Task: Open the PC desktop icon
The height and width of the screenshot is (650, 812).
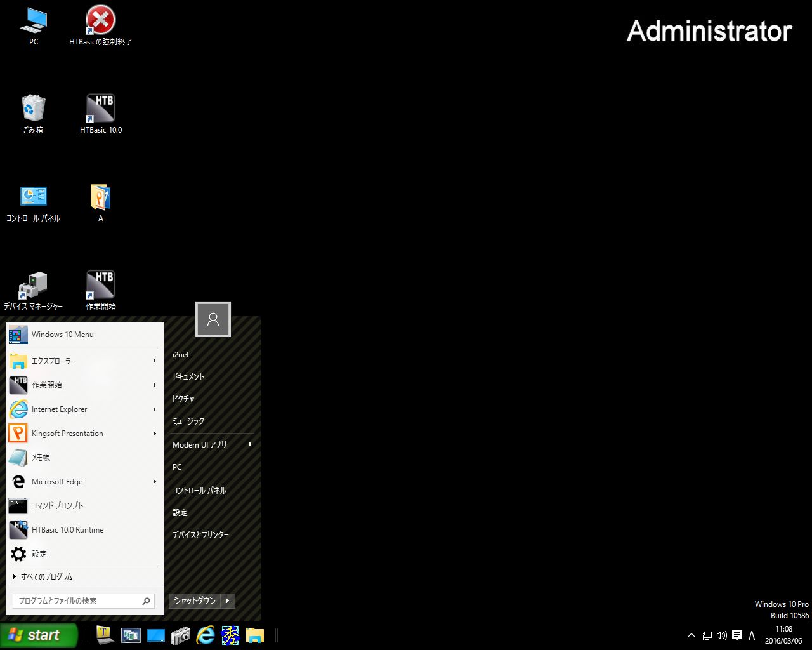Action: (34, 27)
